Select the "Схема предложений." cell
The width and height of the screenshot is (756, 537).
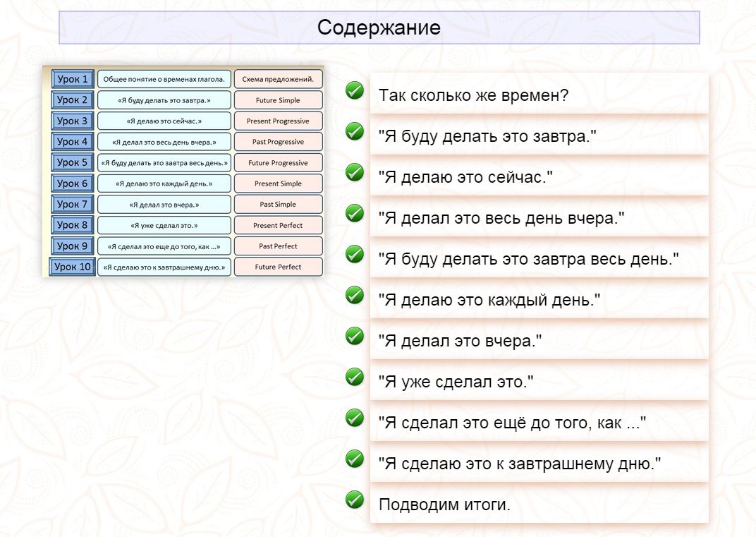tap(280, 79)
